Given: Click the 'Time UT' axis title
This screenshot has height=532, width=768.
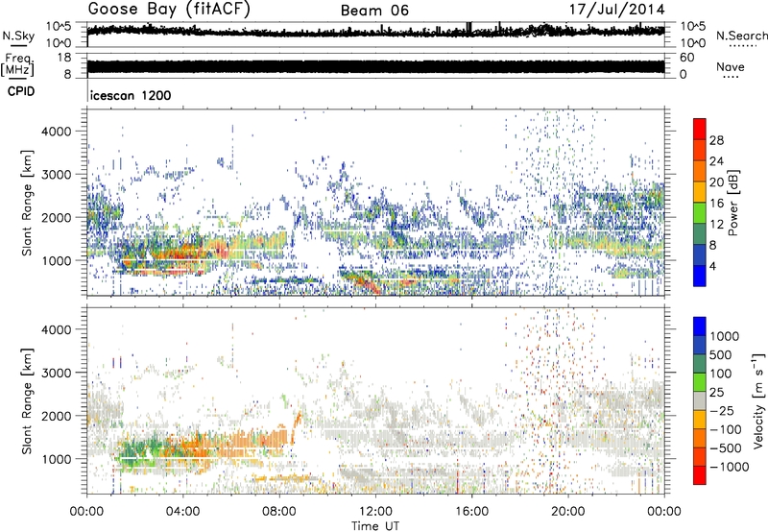Looking at the screenshot, I should [375, 525].
